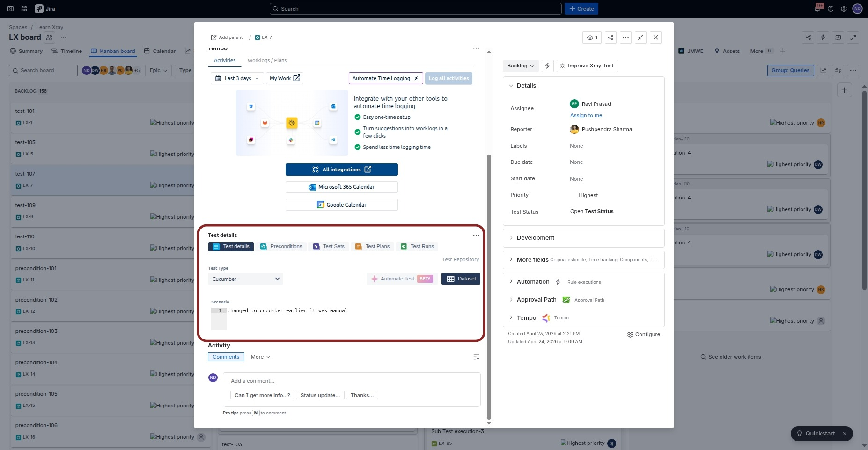Open the Backlog status dropdown

click(x=521, y=66)
